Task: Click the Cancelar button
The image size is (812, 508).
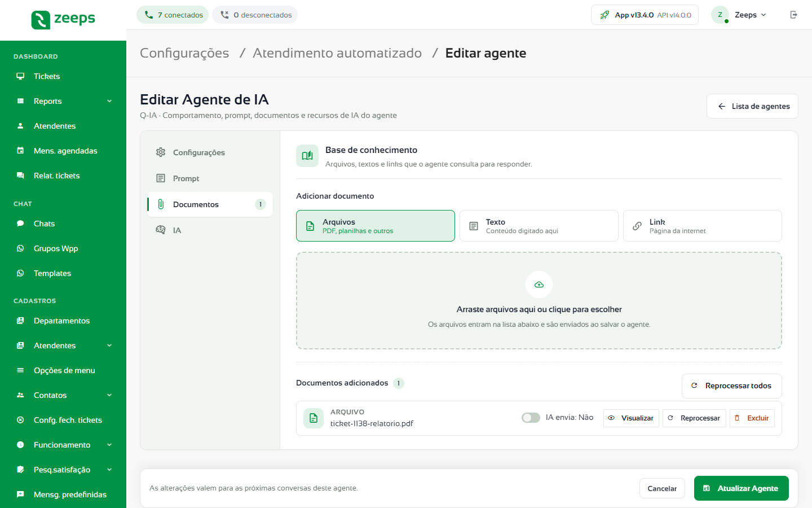Action: [x=662, y=488]
